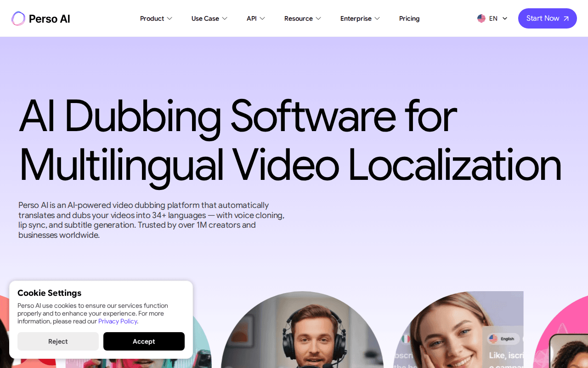Click the US flag language icon
Screen dimensions: 588x368
(x=481, y=18)
